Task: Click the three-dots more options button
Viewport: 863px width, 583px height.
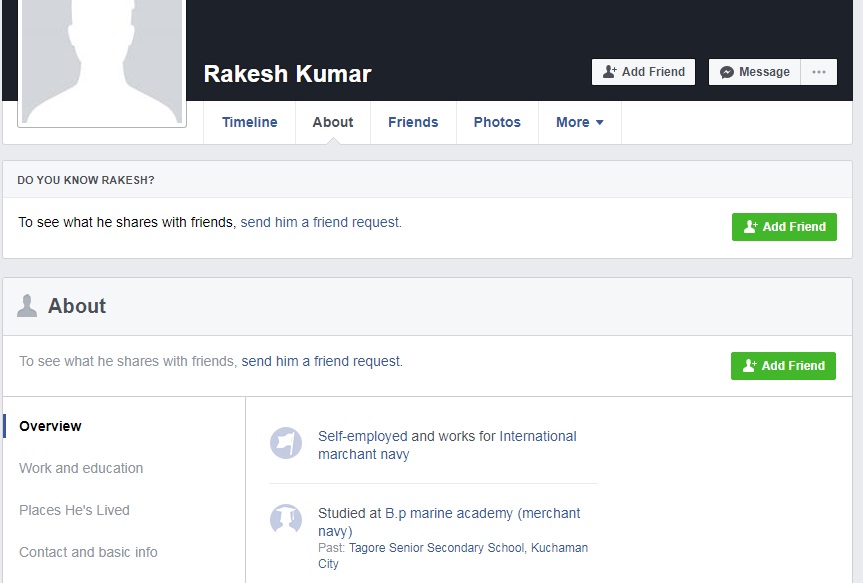Action: click(x=819, y=72)
